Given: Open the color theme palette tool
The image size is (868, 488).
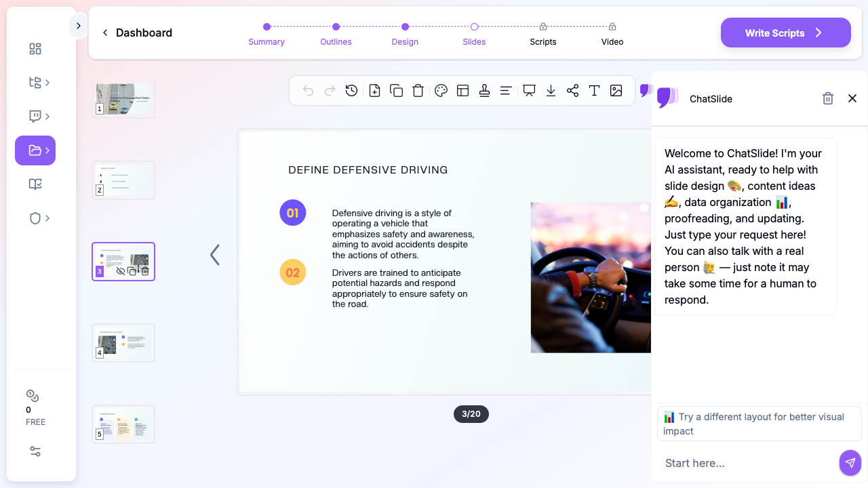Looking at the screenshot, I should (441, 91).
